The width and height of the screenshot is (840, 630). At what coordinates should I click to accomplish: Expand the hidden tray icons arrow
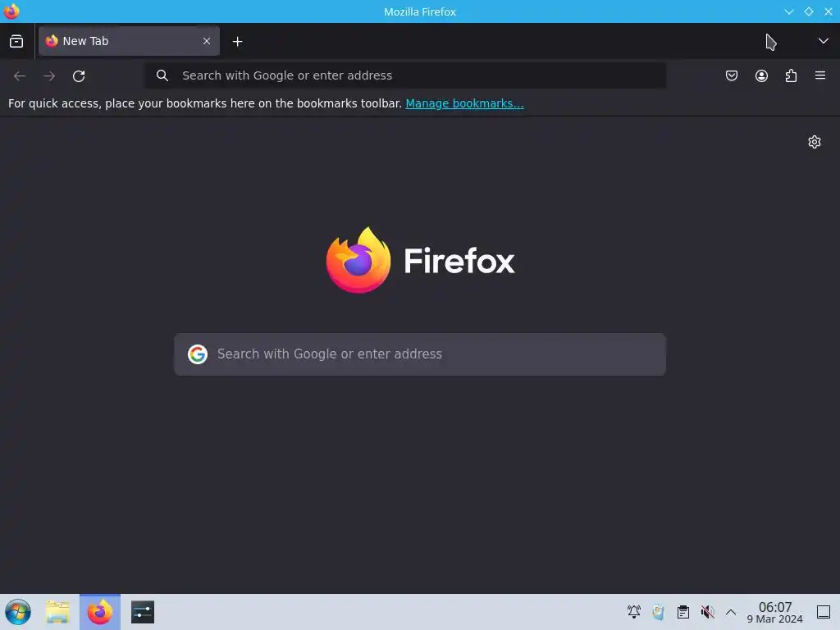point(731,612)
